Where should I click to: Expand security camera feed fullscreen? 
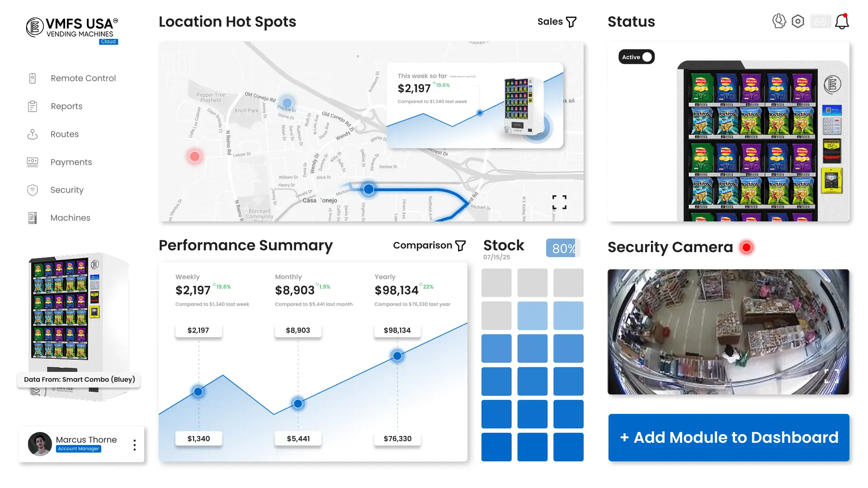coord(831,376)
